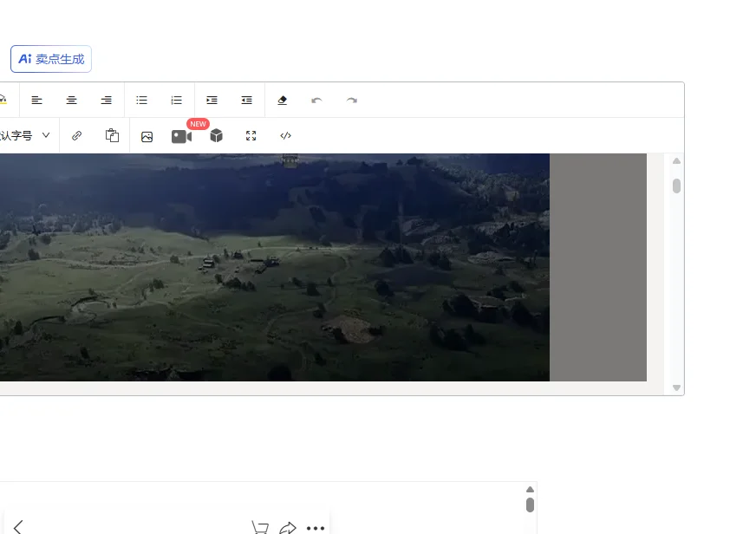Click the preview panel scrollbar up arrow
The height and width of the screenshot is (534, 756).
[530, 489]
